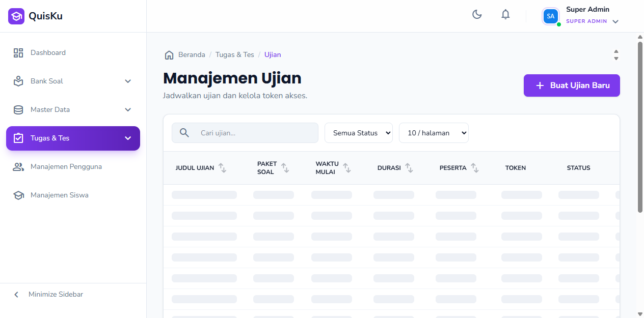Click the SA user avatar
The image size is (644, 318).
[551, 16]
